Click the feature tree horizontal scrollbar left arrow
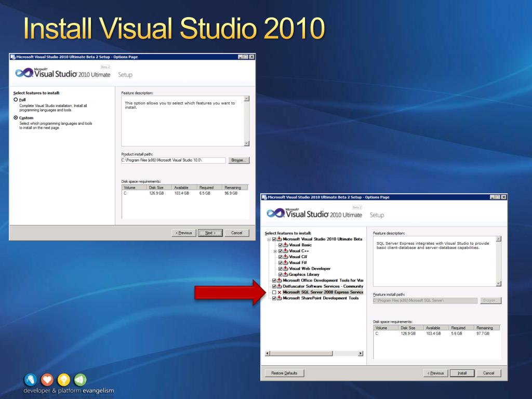 pyautogui.click(x=268, y=353)
